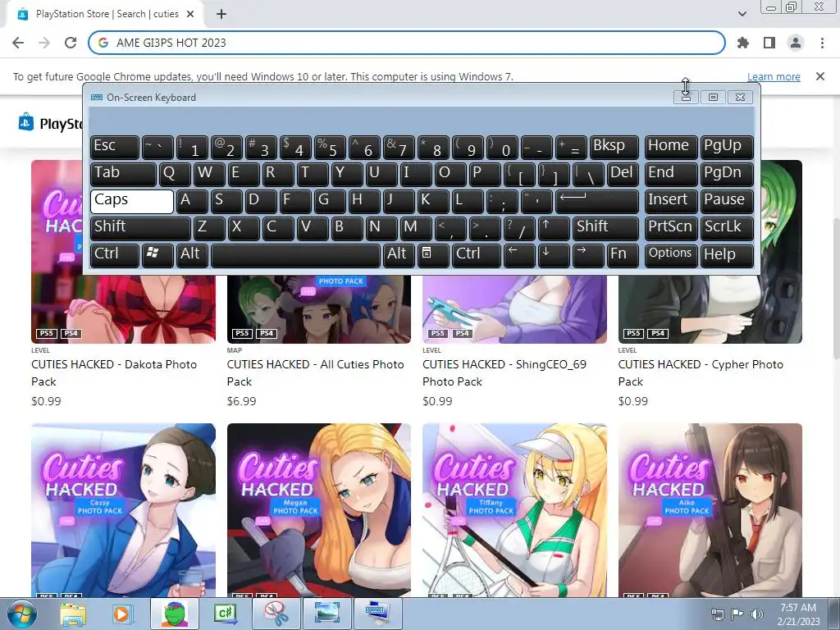
Task: Click the up arrow key on keyboard
Action: pos(554,228)
